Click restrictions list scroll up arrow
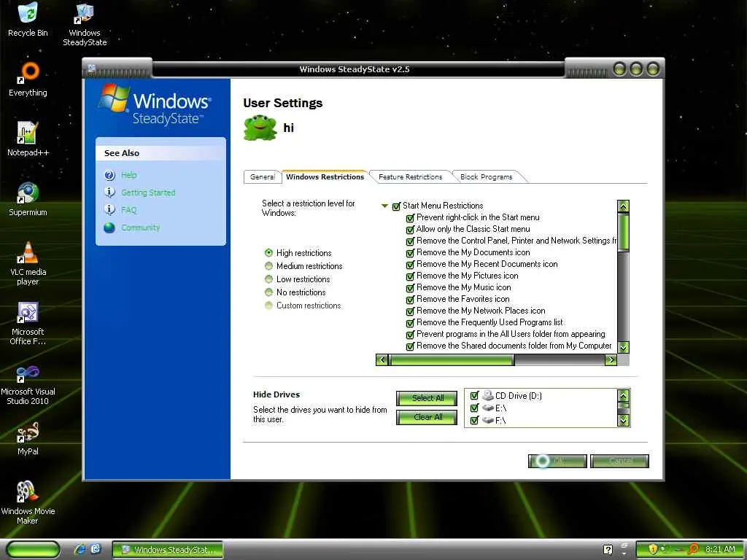Viewport: 747px width, 560px height. (623, 206)
